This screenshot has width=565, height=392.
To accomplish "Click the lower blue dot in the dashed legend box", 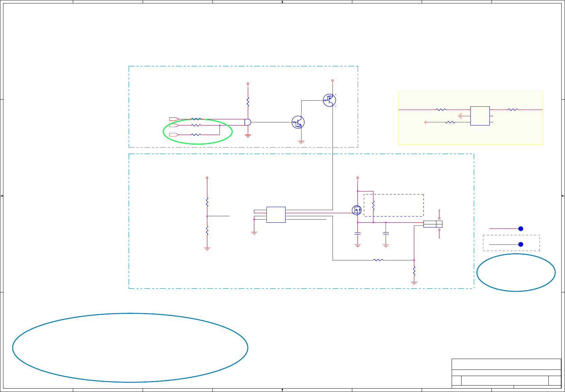I will point(520,244).
